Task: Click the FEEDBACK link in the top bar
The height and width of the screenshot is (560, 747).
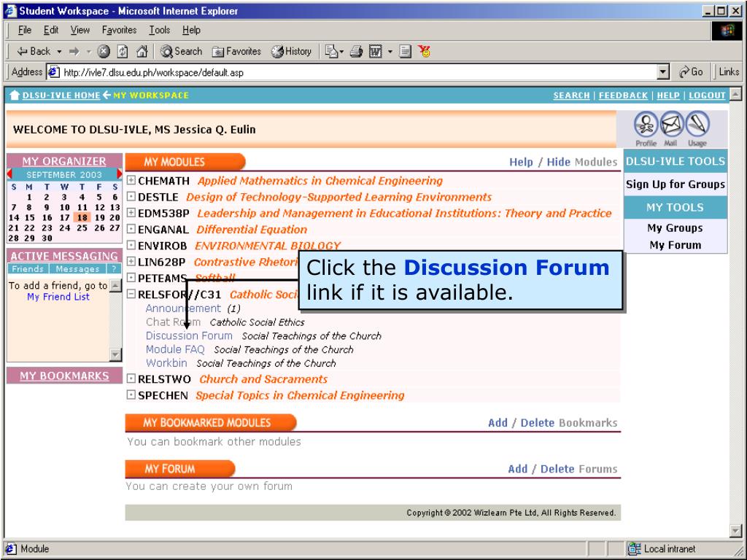Action: 623,96
